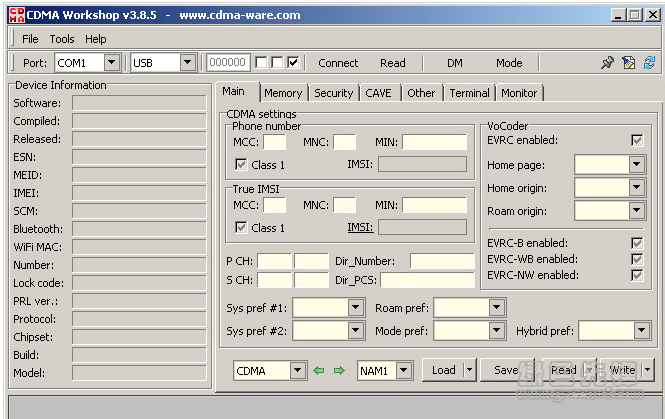Screen dimensions: 665x419
Task: Click the MNC field under Phone number
Action: 344,142
